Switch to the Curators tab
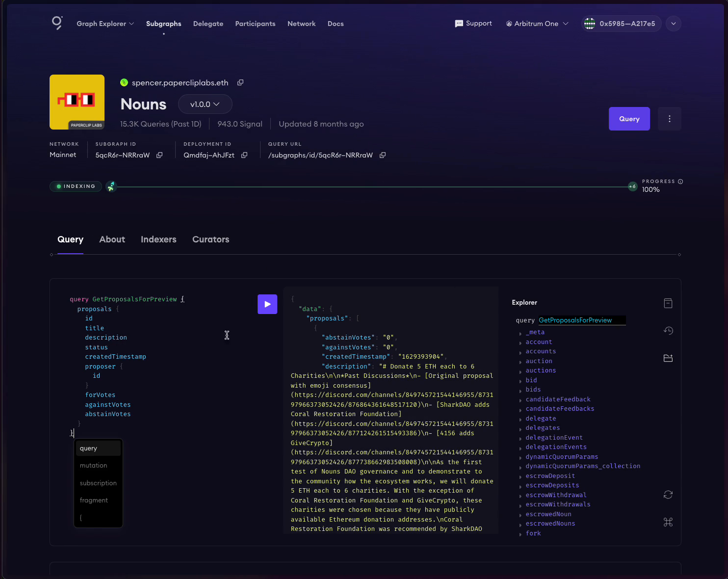This screenshot has width=728, height=579. coord(211,239)
